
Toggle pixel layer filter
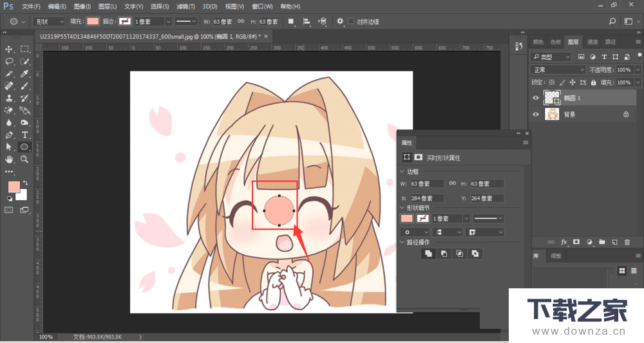tap(581, 57)
